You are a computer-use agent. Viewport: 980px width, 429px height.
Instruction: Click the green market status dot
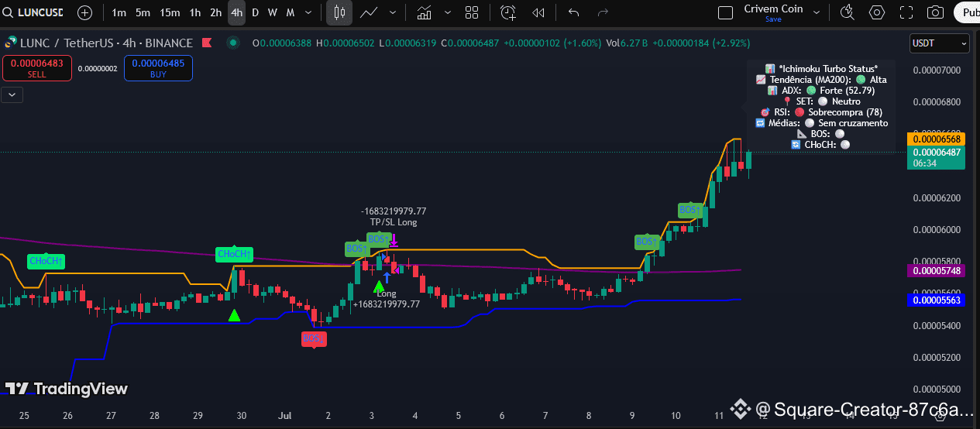click(232, 43)
